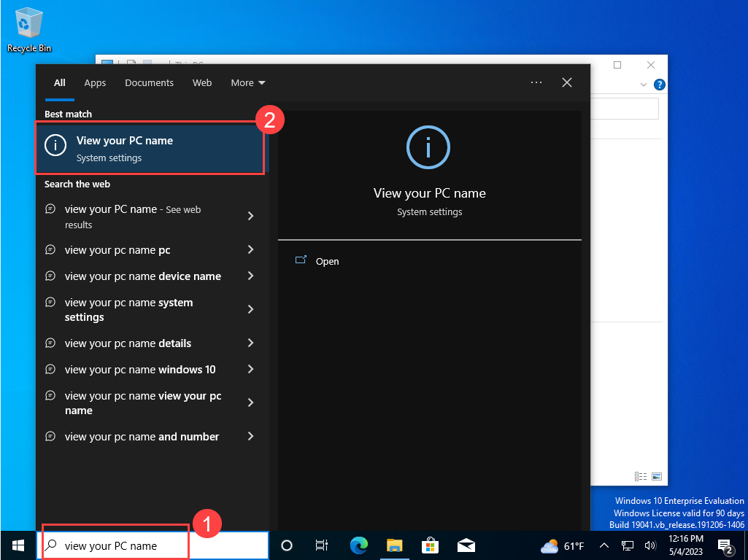The height and width of the screenshot is (560, 748).
Task: Select the All search tab
Action: [60, 83]
